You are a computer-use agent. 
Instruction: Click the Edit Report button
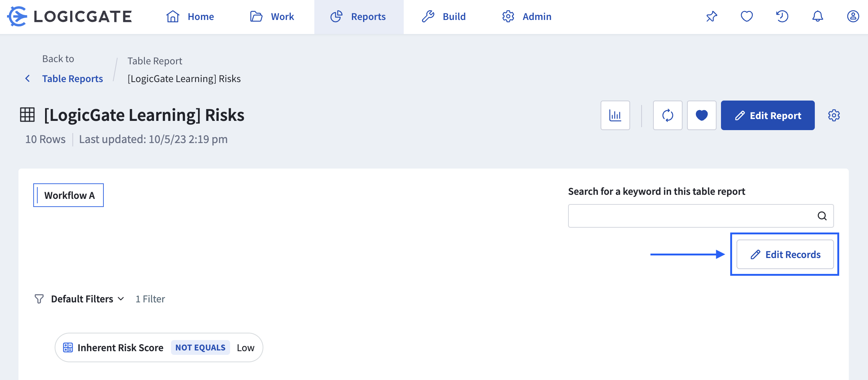(768, 115)
